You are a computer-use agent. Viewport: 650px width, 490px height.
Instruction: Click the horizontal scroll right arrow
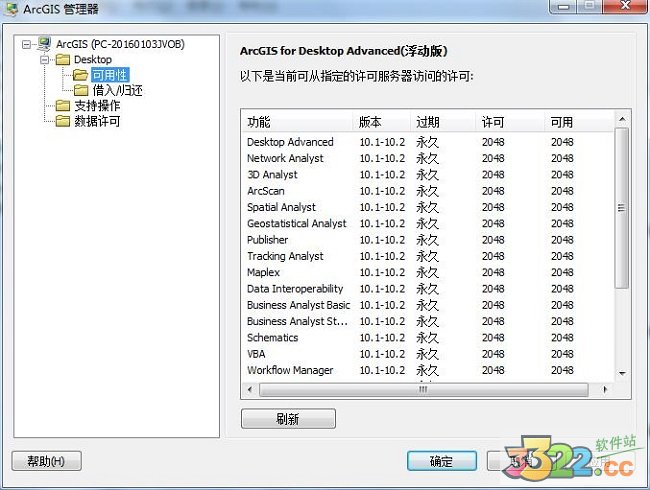[x=605, y=389]
